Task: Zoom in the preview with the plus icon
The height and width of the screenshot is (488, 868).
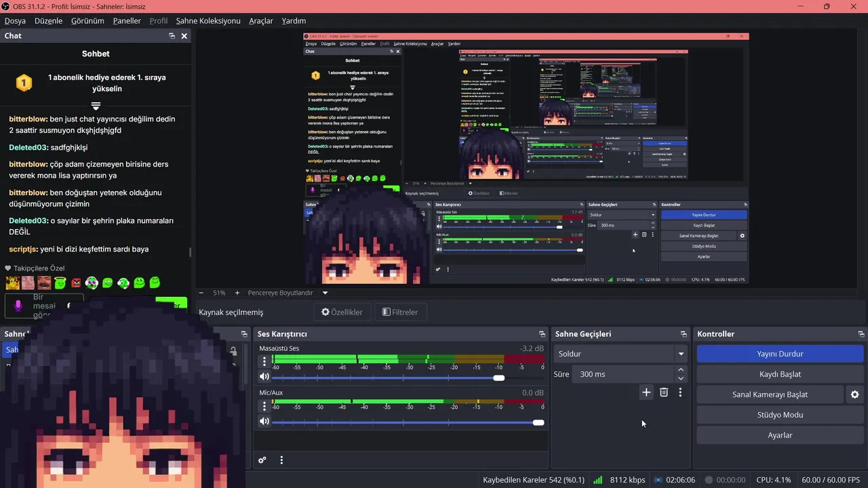Action: [237, 293]
